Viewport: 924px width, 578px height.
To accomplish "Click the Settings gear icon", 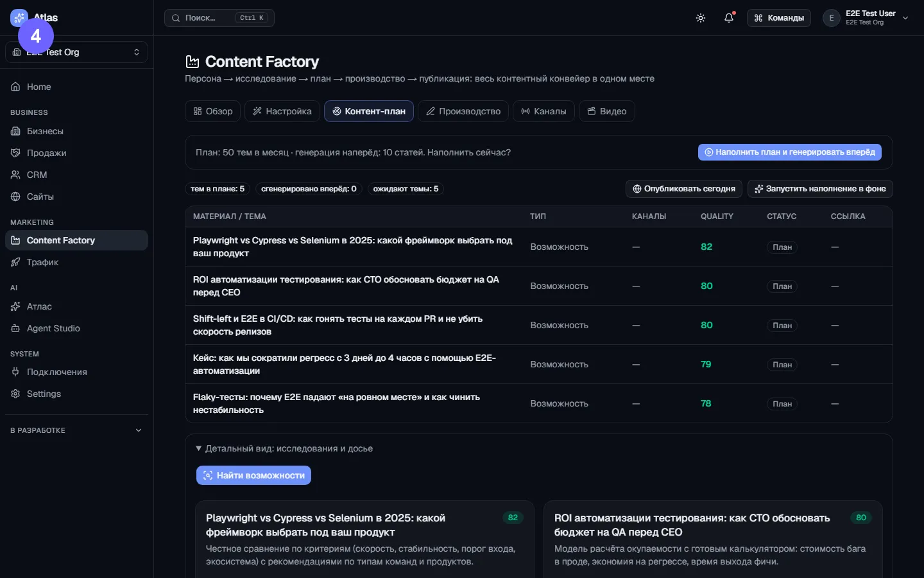I will pyautogui.click(x=15, y=394).
